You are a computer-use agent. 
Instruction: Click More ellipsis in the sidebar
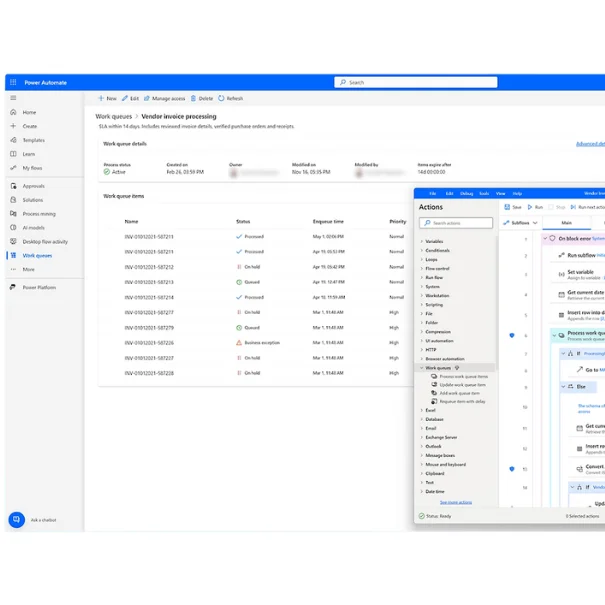point(13,269)
